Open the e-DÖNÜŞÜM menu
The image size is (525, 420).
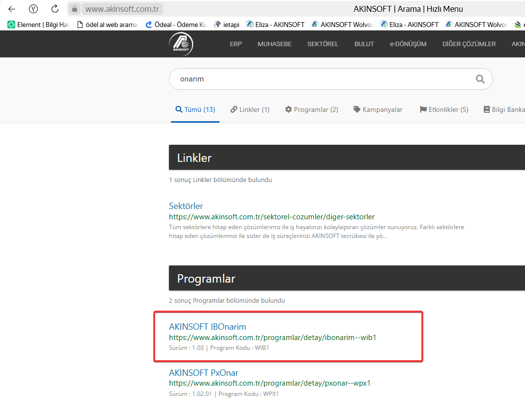[408, 44]
